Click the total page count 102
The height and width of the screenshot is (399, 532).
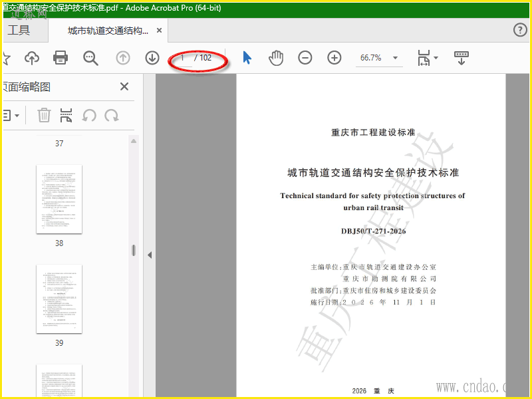pyautogui.click(x=205, y=58)
